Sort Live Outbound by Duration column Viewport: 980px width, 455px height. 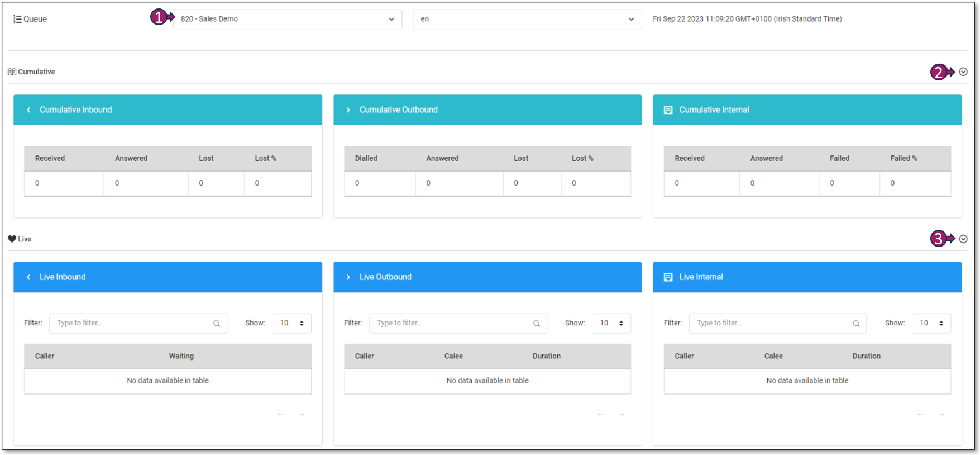click(546, 356)
